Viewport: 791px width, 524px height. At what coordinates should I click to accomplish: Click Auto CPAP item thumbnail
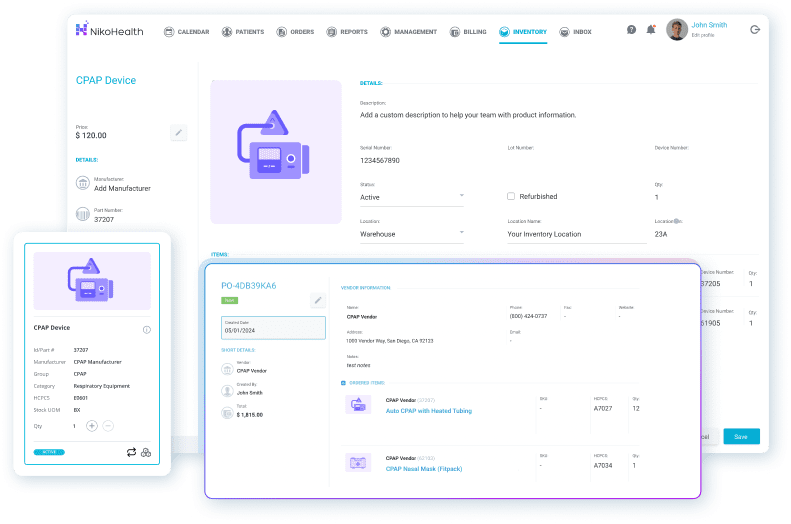(358, 404)
